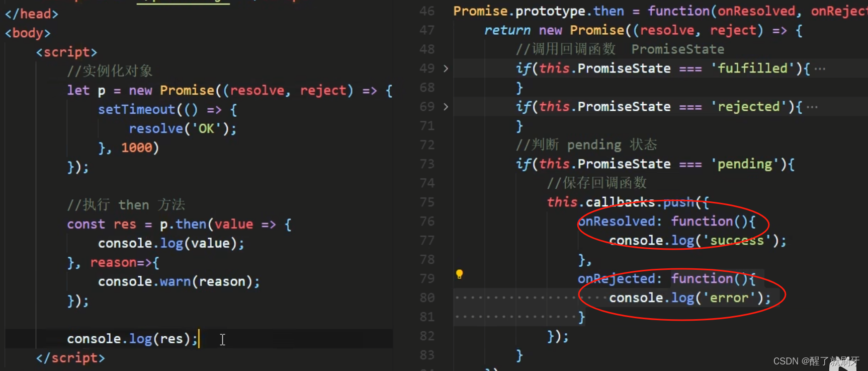Viewport: 868px width, 371px height.
Task: Click onResolved: function(){ on line 76
Action: [x=667, y=221]
